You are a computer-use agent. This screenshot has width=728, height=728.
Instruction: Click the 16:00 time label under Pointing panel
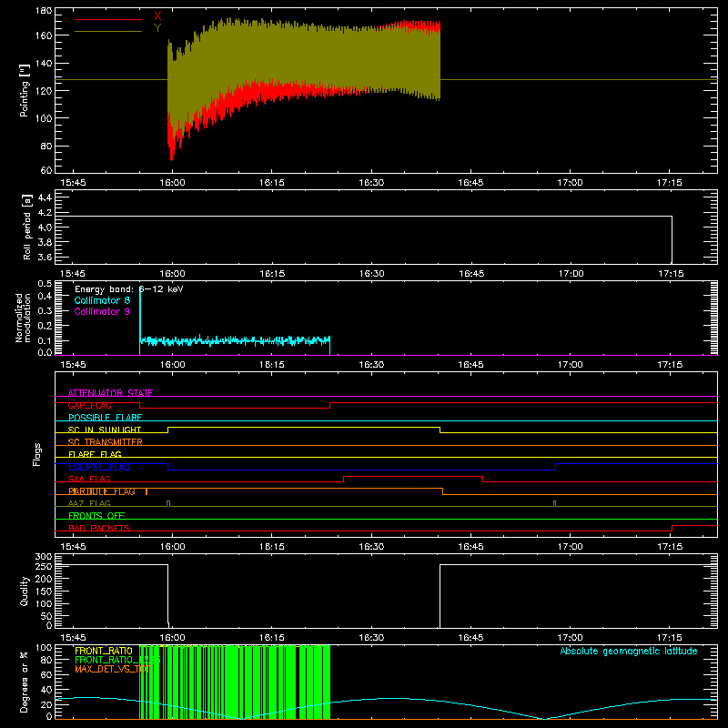point(172,183)
